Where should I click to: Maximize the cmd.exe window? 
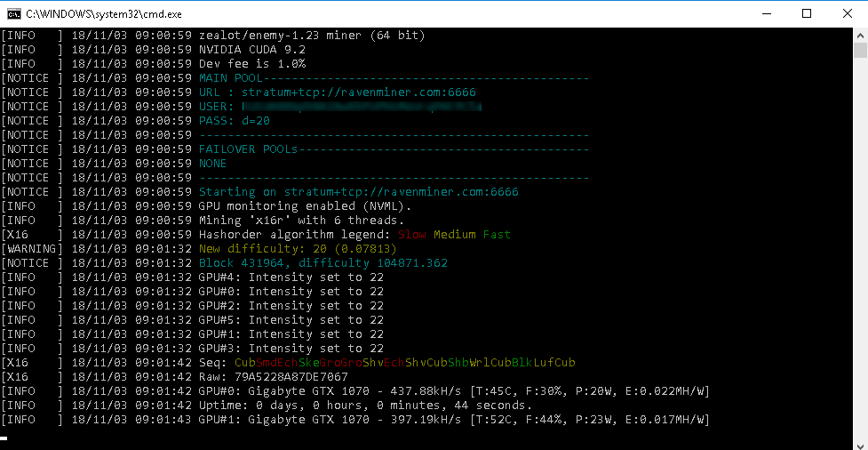pos(807,13)
